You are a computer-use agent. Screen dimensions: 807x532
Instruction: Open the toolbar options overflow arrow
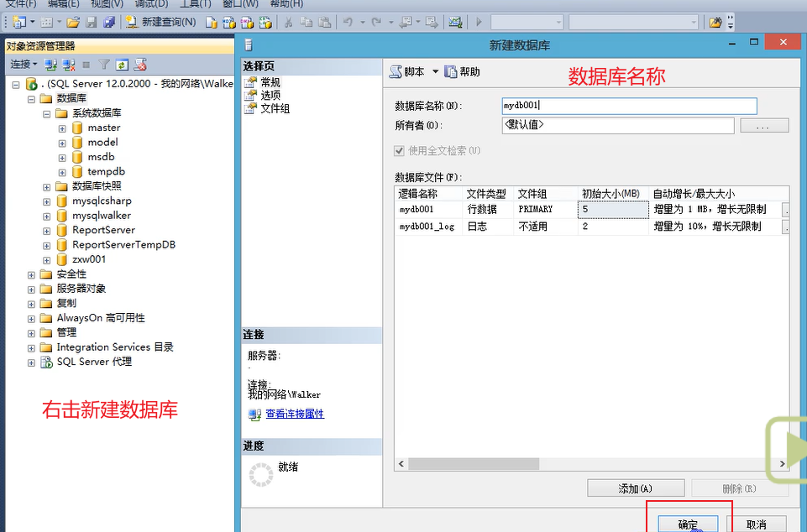click(x=731, y=22)
